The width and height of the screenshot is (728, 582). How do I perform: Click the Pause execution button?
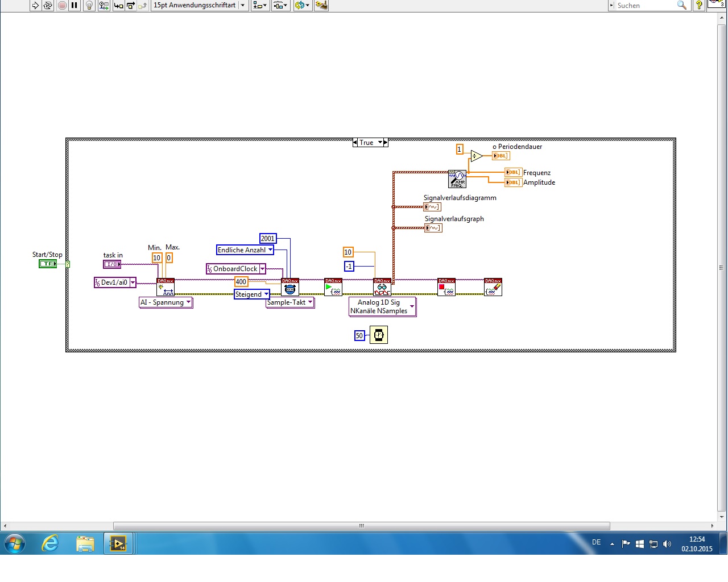coord(75,5)
